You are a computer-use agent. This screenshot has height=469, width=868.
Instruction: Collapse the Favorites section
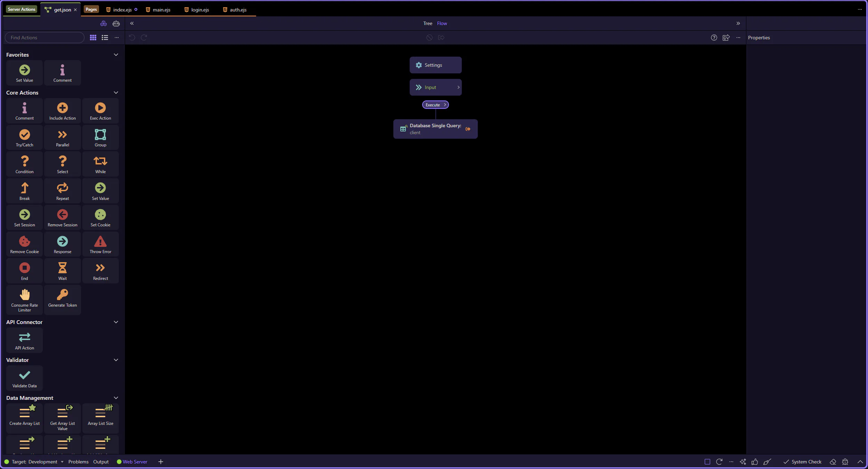coord(116,55)
